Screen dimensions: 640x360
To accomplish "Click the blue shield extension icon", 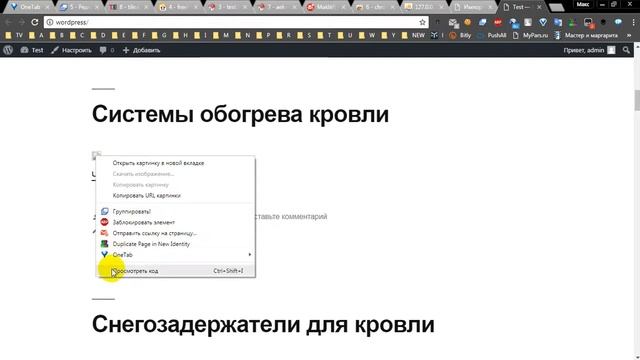I will pyautogui.click(x=543, y=22).
